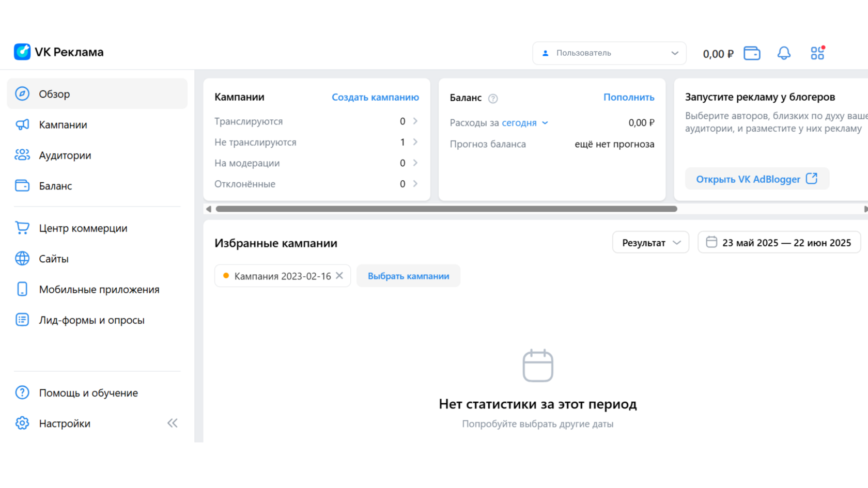Viewport: 868px width, 488px height.
Task: Click the Обзор compass icon
Action: coord(22,93)
